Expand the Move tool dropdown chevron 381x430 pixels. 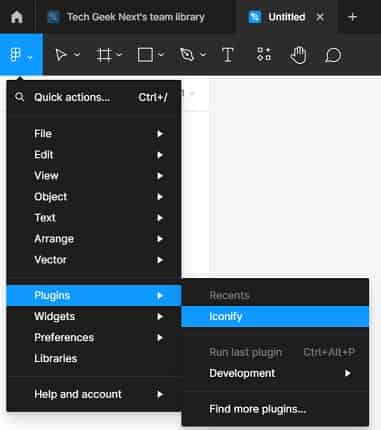point(77,54)
